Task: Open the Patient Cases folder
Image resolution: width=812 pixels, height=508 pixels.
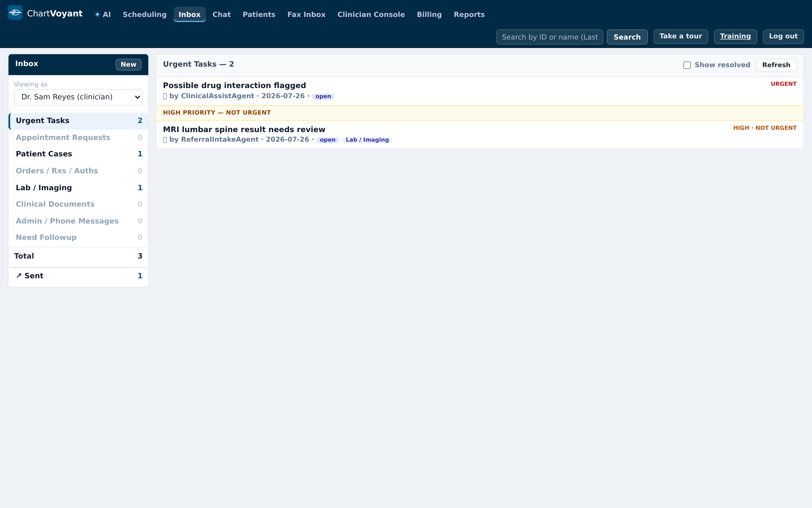Action: (78, 154)
